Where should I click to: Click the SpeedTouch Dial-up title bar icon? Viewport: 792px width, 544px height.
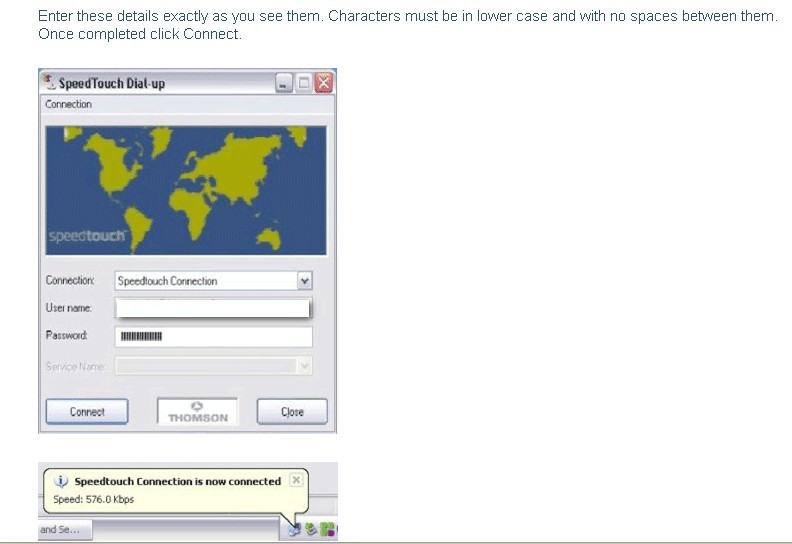point(50,83)
